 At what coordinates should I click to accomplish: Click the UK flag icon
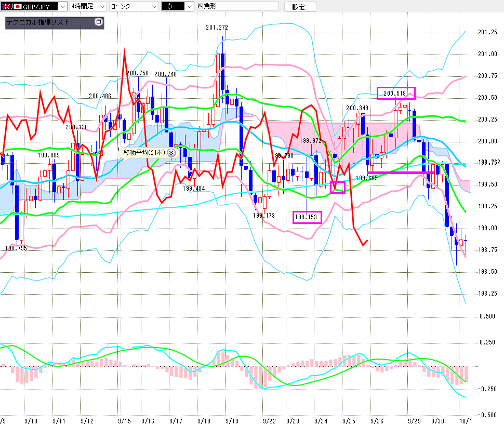pyautogui.click(x=6, y=6)
